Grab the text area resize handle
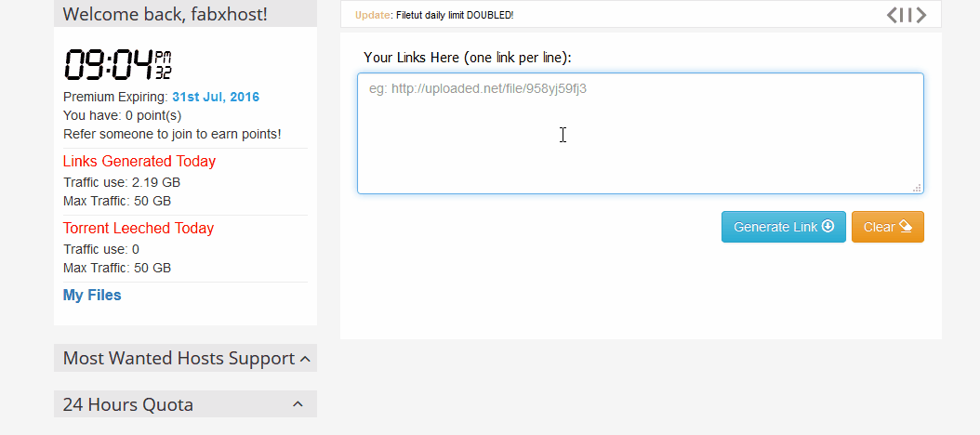 point(917,188)
